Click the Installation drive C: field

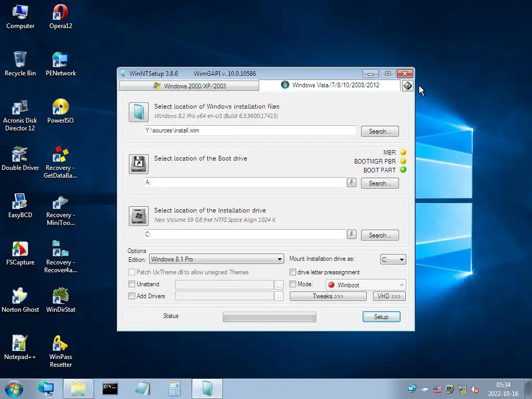[245, 234]
